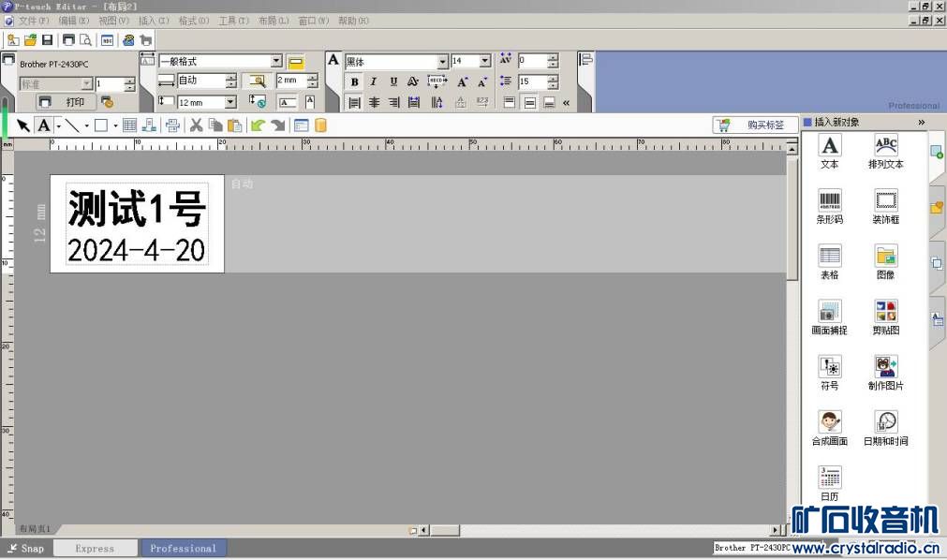Select the arrow pointer tool

click(x=23, y=125)
